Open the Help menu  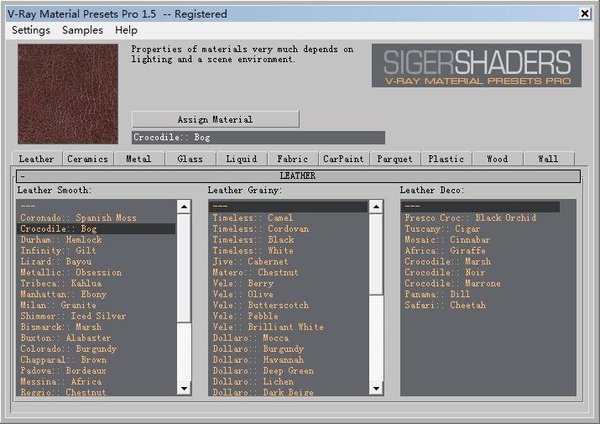pos(126,30)
